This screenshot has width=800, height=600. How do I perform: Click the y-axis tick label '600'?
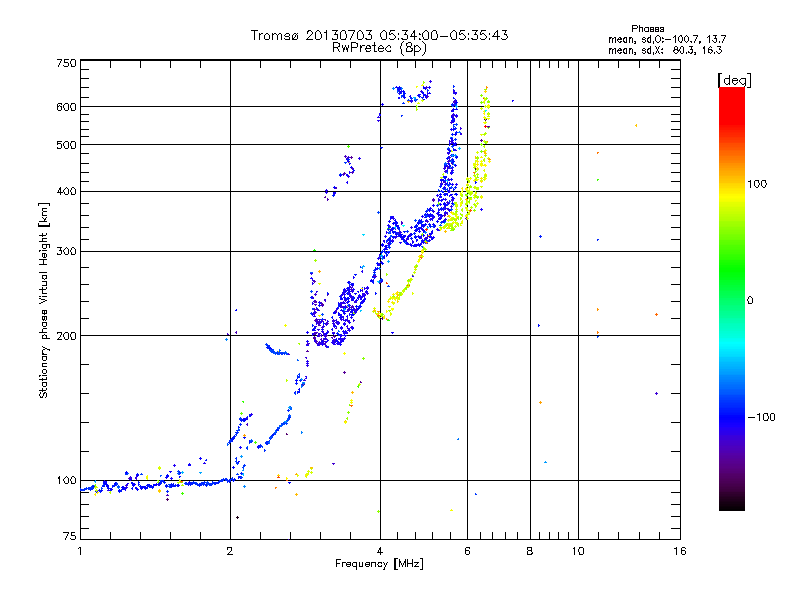pyautogui.click(x=67, y=107)
